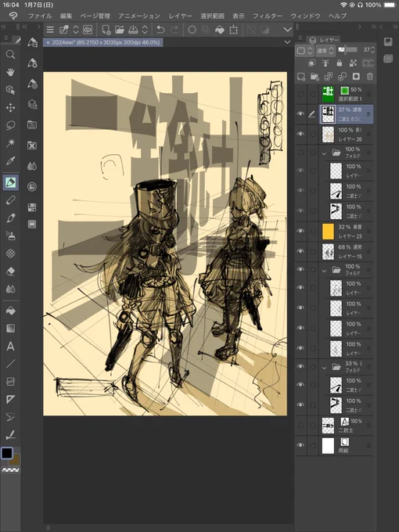Toggle Clip to layer below icon
399x532 pixels.
(311, 63)
